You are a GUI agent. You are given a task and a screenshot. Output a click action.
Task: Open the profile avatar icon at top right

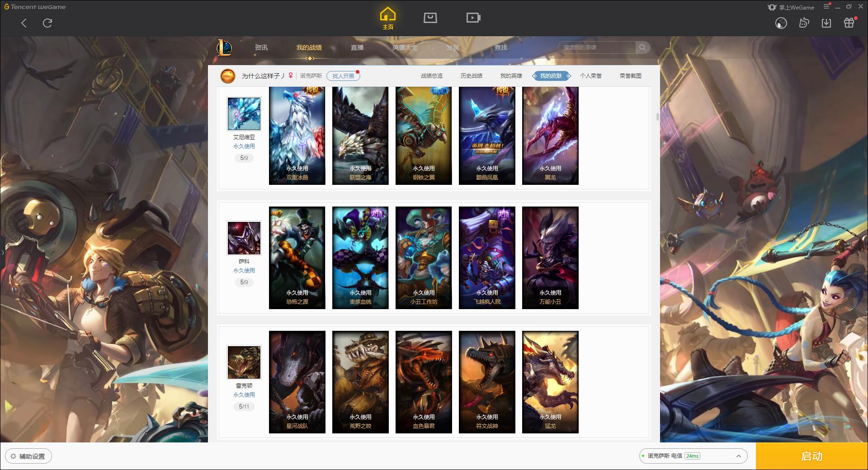pyautogui.click(x=781, y=23)
